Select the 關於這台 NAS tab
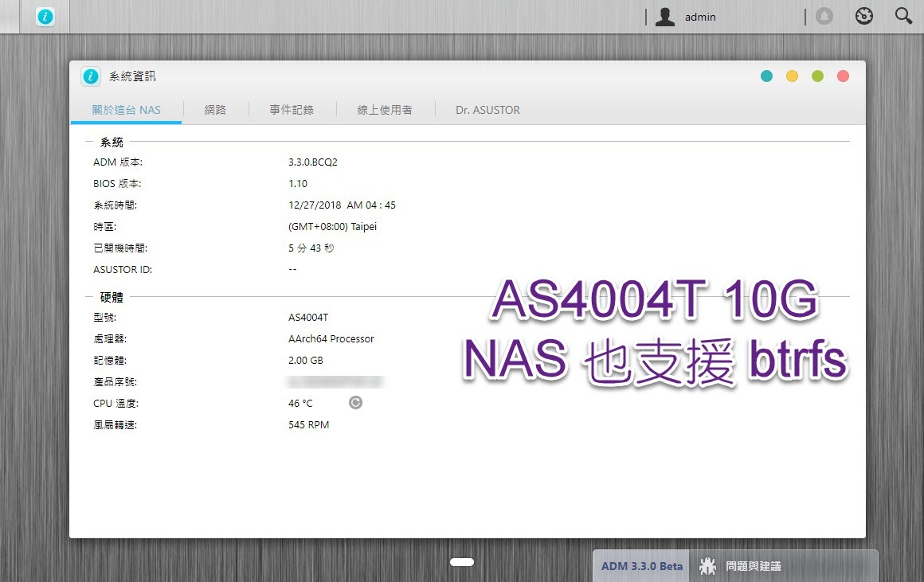 (x=126, y=110)
